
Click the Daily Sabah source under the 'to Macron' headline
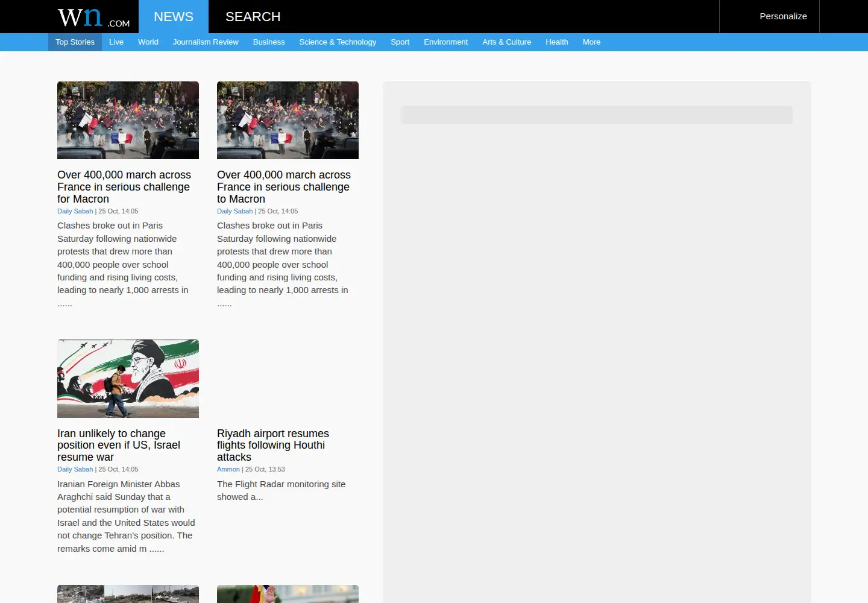235,211
